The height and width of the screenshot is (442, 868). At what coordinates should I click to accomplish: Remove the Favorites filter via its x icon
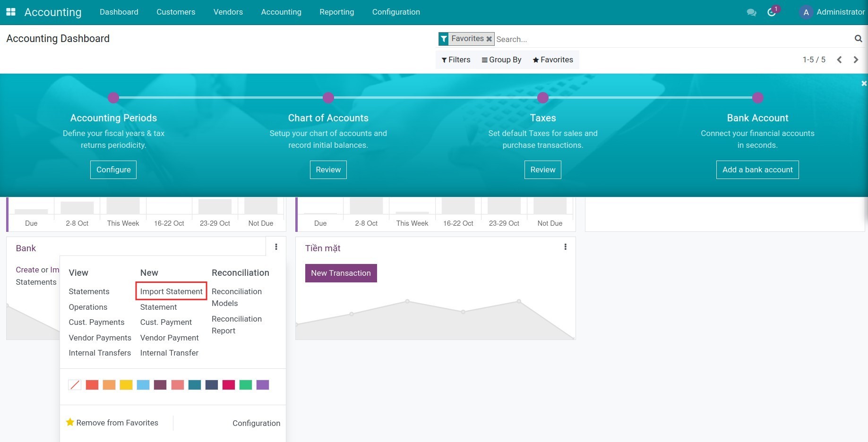point(490,39)
